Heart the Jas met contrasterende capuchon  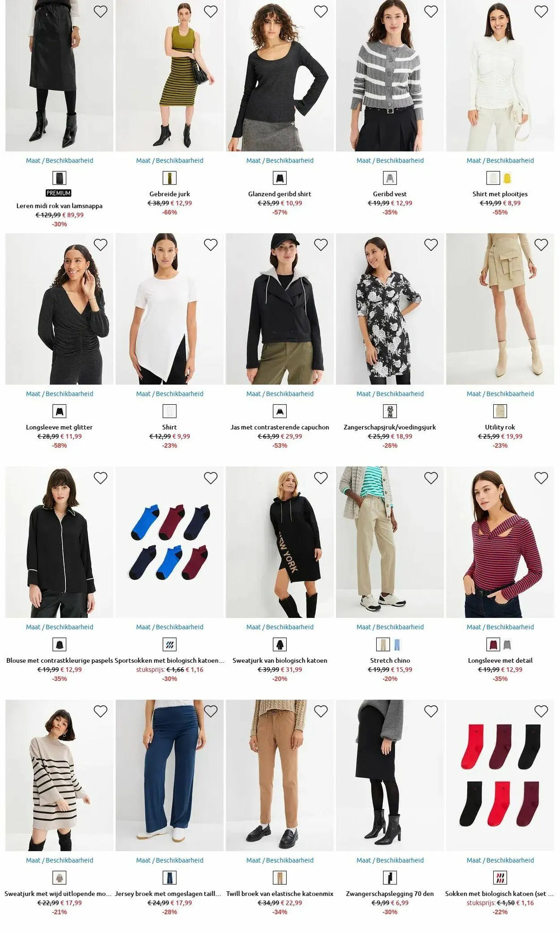[321, 245]
